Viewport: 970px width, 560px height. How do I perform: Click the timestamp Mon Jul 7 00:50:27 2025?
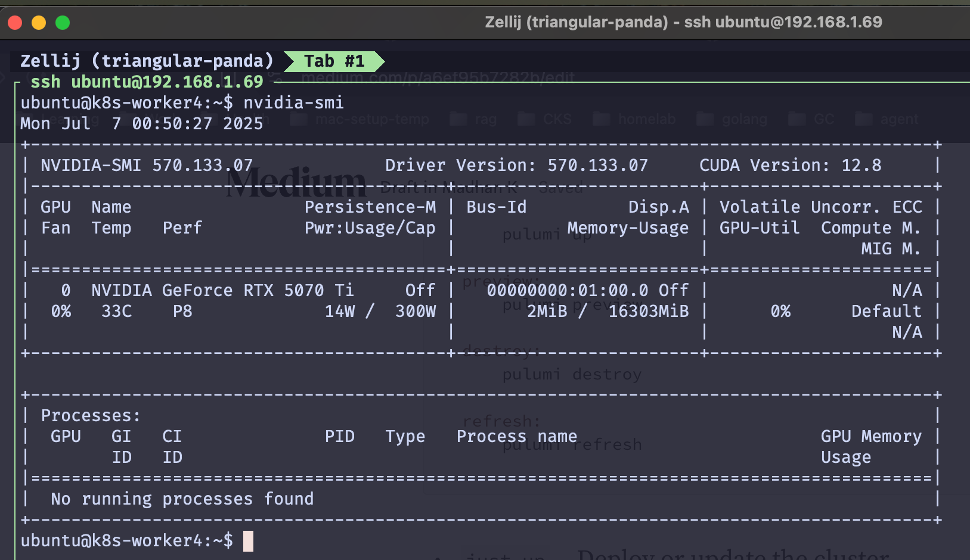point(142,123)
